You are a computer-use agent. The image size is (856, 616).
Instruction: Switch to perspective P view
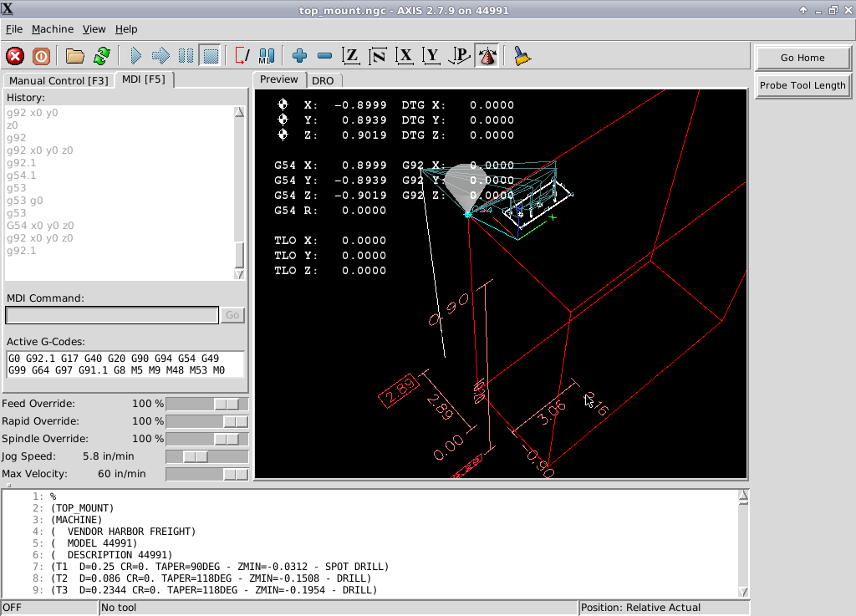(459, 56)
